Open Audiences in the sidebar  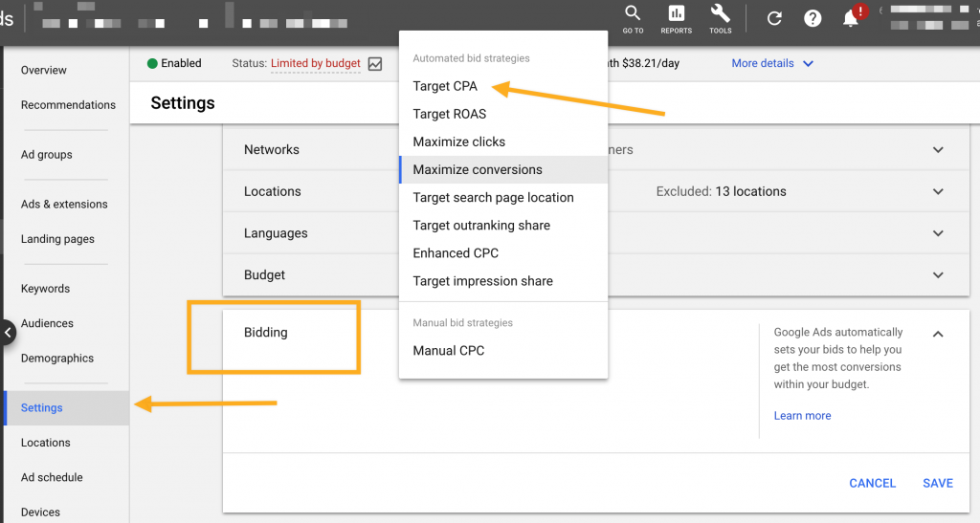click(x=47, y=323)
